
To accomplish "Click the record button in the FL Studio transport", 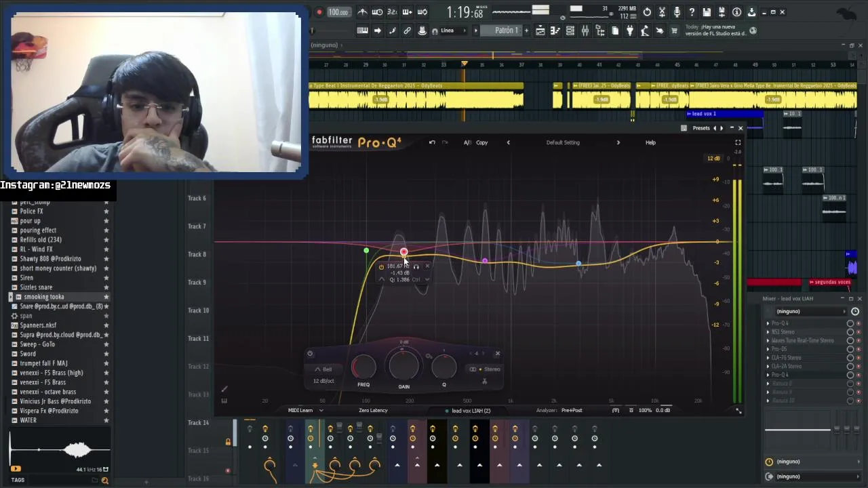I will click(319, 12).
